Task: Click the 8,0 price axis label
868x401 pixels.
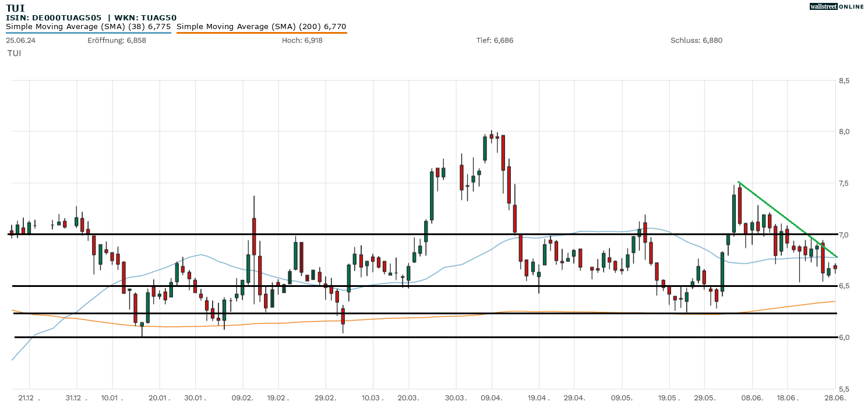Action: point(844,132)
